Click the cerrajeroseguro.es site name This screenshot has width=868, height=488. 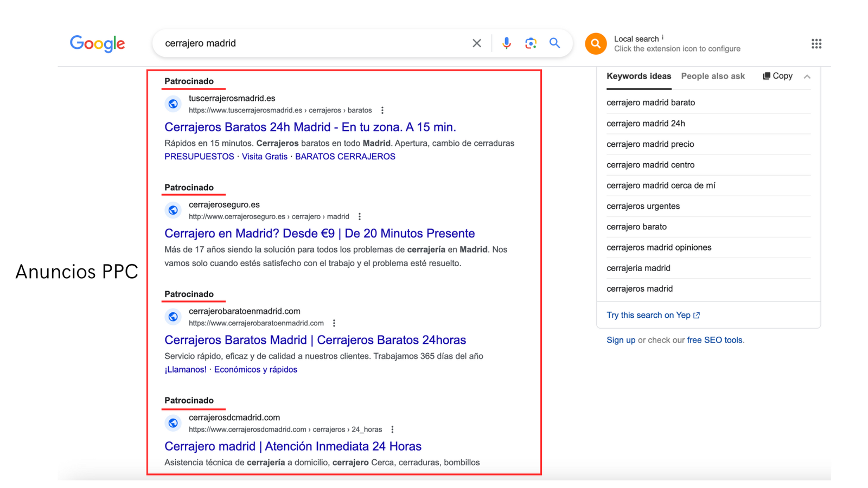(224, 204)
